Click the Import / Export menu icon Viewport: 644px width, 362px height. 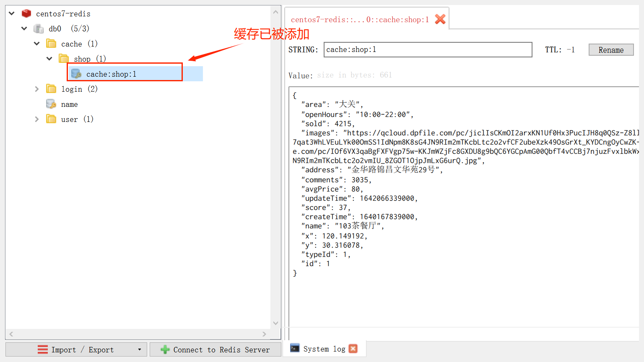coord(43,349)
